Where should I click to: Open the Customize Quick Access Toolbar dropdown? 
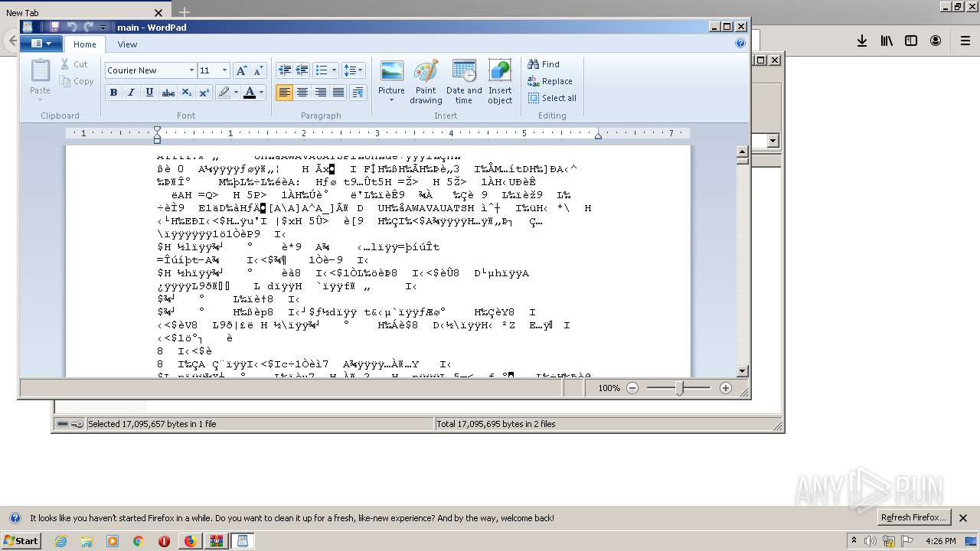pos(103,28)
